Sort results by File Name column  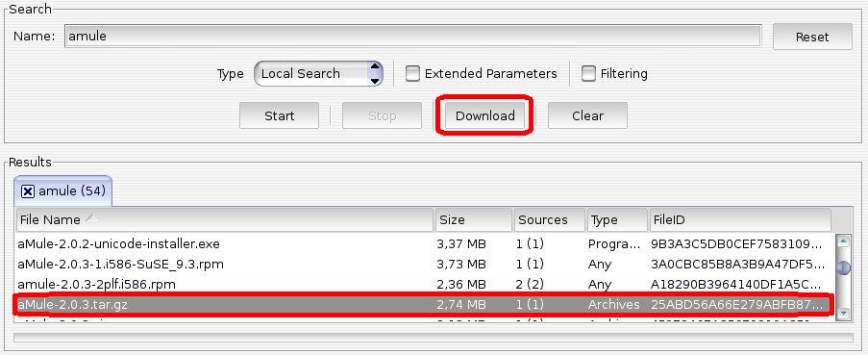click(x=224, y=220)
